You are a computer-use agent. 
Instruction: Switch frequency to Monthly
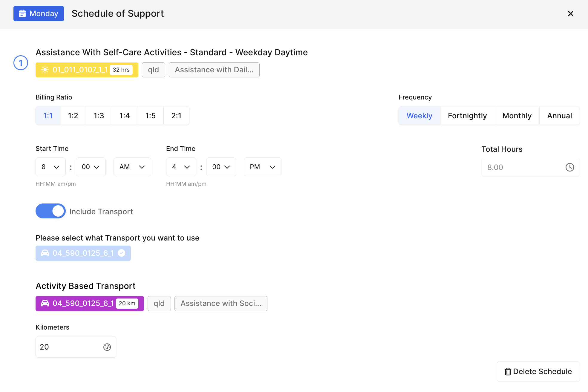click(517, 116)
